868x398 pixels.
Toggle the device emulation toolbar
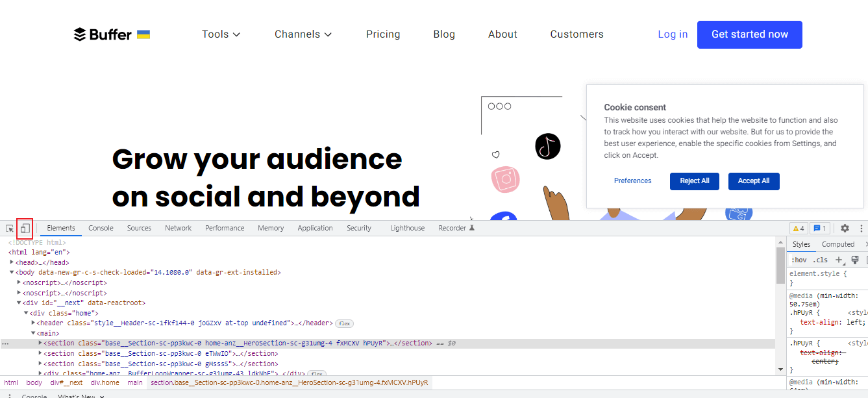point(25,228)
